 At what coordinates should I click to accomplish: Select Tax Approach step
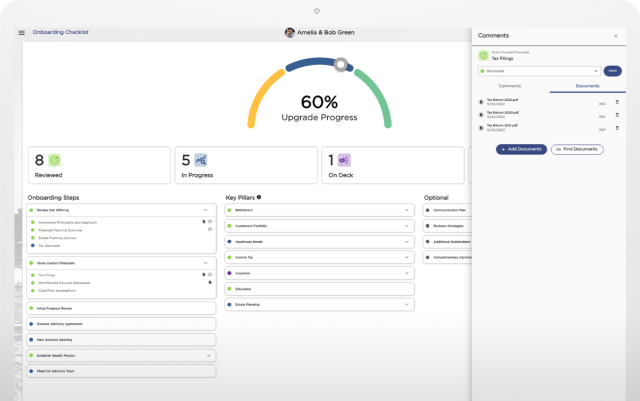49,246
